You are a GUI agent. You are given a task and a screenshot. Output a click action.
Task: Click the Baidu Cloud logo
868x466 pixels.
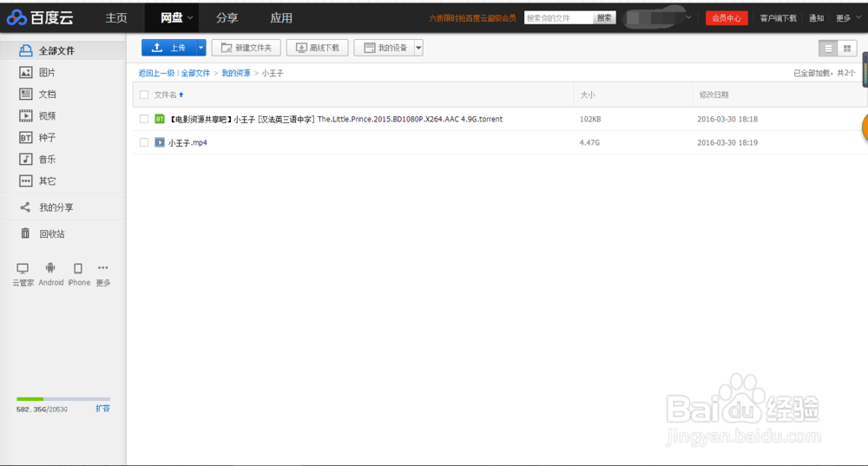[x=40, y=17]
